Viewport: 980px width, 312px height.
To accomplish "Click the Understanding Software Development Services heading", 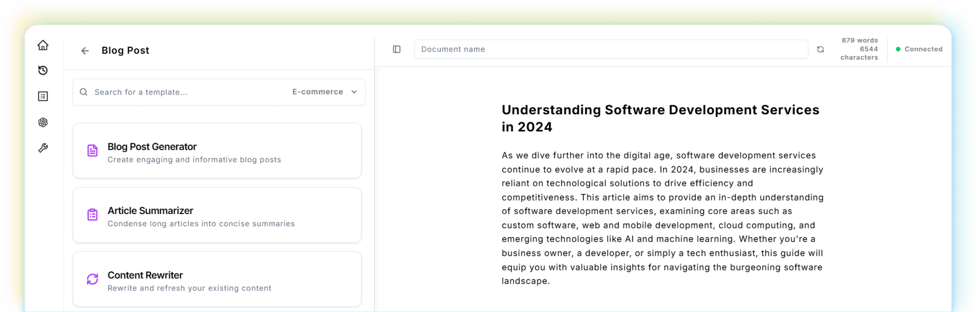I will (660, 118).
